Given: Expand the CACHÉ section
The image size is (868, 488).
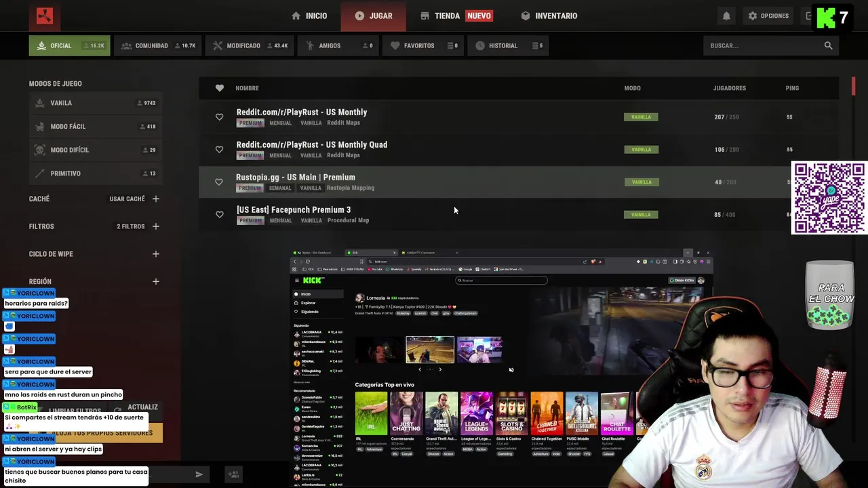Looking at the screenshot, I should coord(156,199).
